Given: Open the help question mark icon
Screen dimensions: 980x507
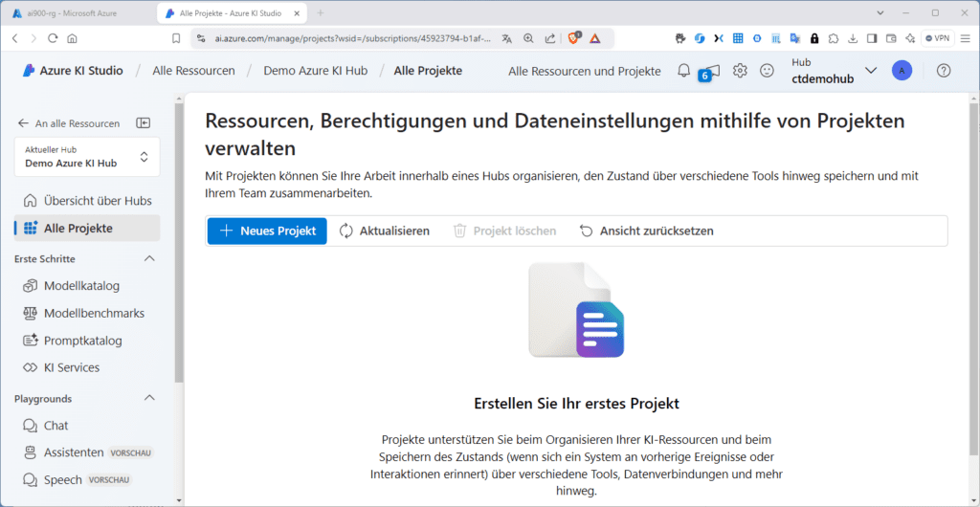Looking at the screenshot, I should point(943,71).
